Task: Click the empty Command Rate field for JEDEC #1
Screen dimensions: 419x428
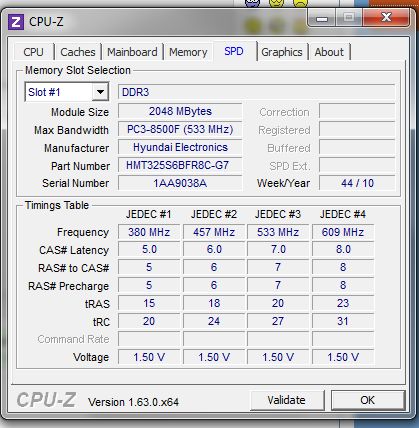Action: click(x=149, y=339)
